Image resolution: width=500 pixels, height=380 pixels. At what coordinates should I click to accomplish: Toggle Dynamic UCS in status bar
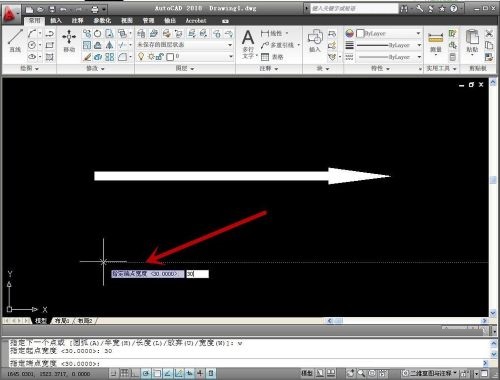point(179,373)
